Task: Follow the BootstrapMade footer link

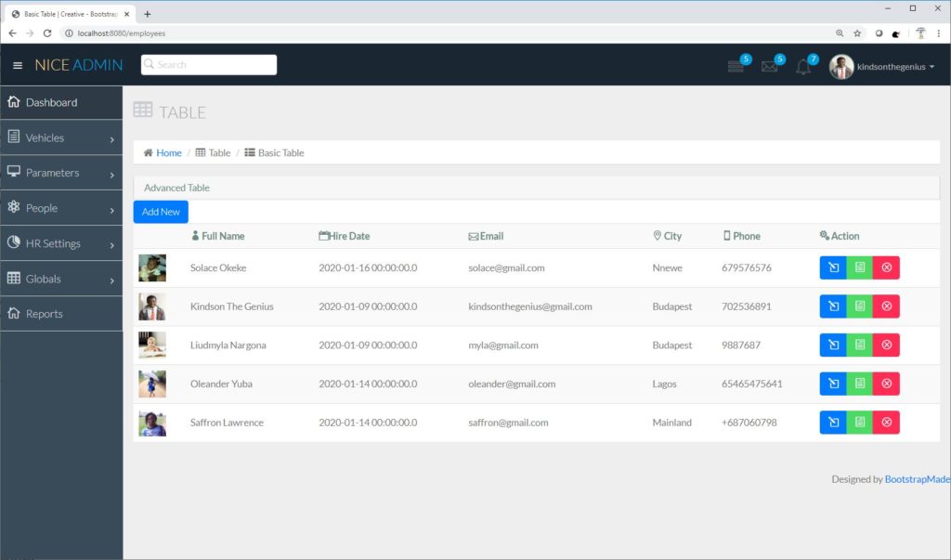Action: (x=917, y=479)
